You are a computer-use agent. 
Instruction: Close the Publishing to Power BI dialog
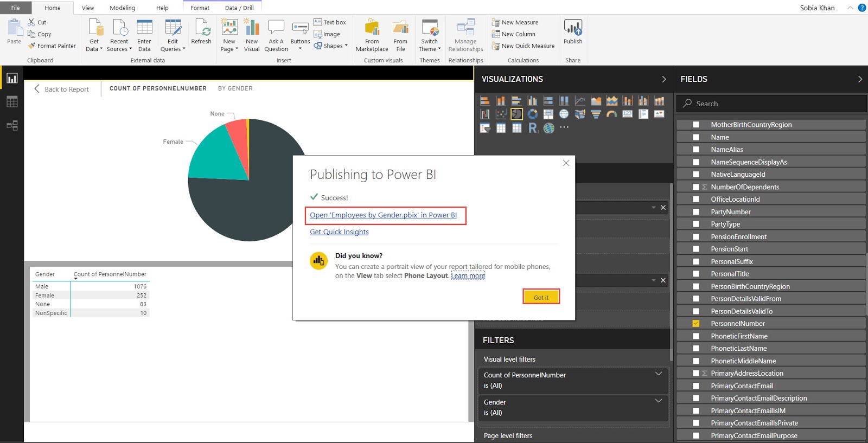566,163
